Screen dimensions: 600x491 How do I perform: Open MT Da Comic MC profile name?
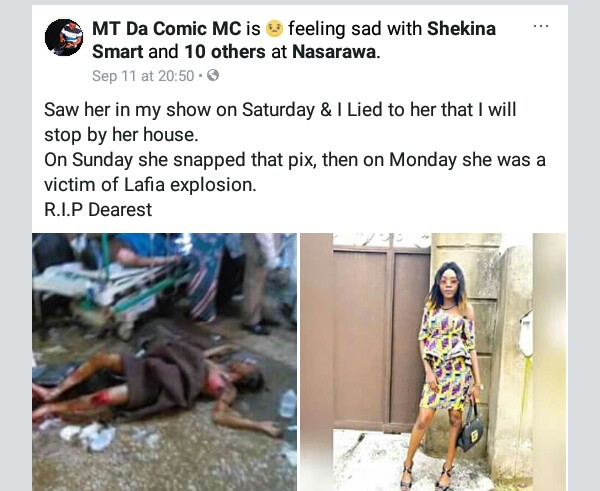pos(167,29)
